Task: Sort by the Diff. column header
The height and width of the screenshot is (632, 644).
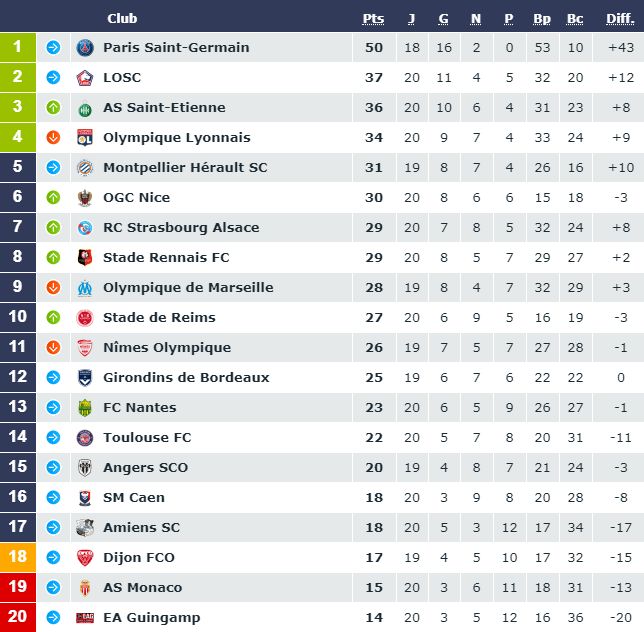Action: tap(620, 19)
